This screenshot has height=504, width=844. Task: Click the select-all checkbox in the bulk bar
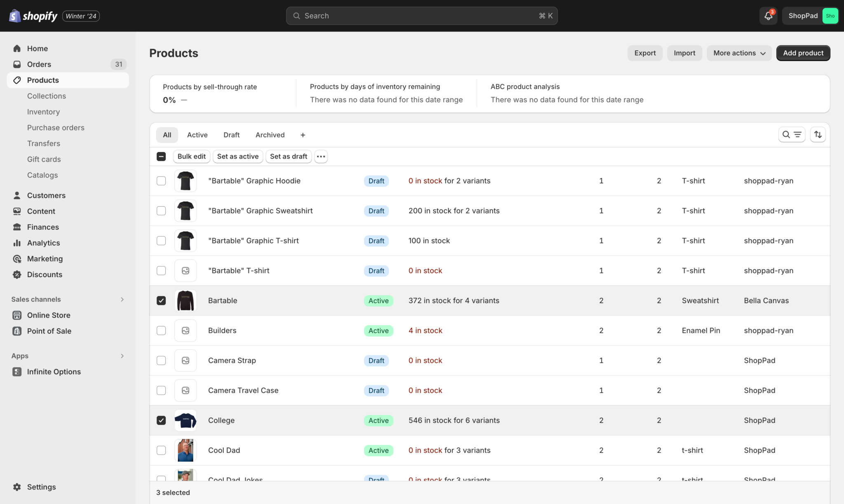(x=161, y=156)
